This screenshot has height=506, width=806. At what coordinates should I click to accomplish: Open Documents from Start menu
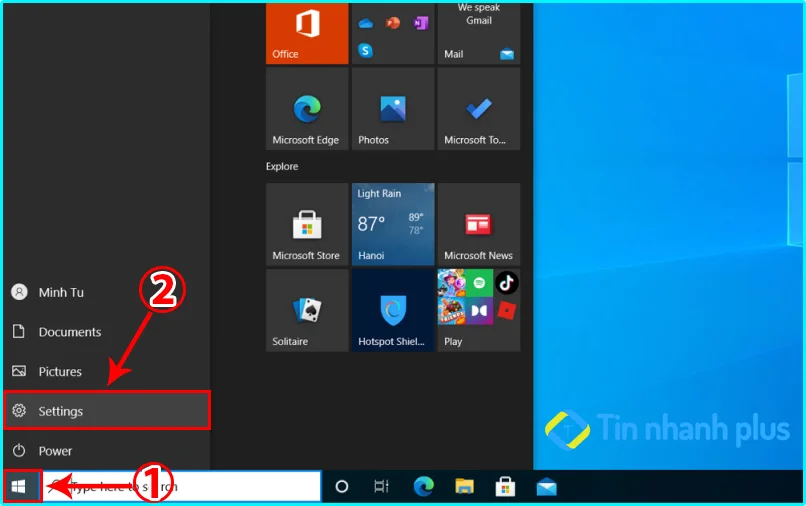coord(106,332)
